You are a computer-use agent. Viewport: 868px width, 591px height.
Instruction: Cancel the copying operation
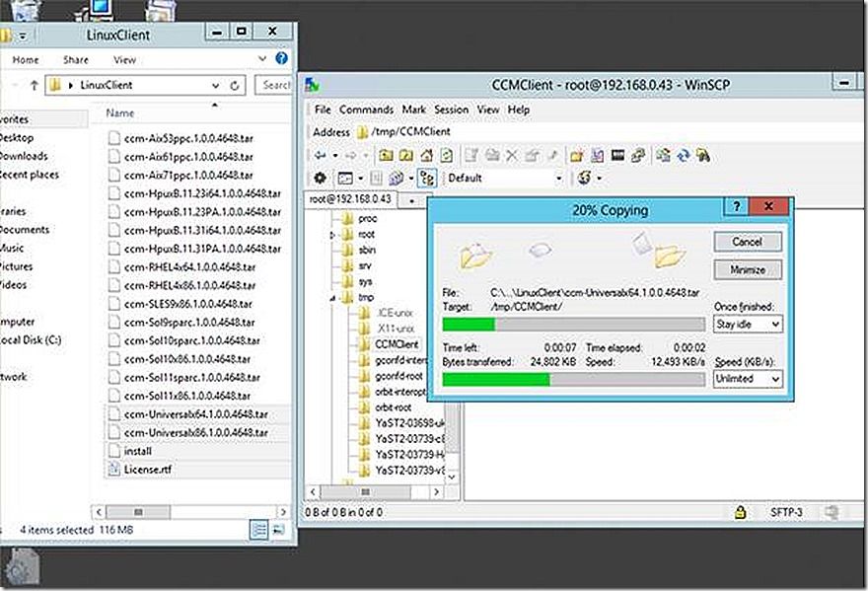click(748, 242)
